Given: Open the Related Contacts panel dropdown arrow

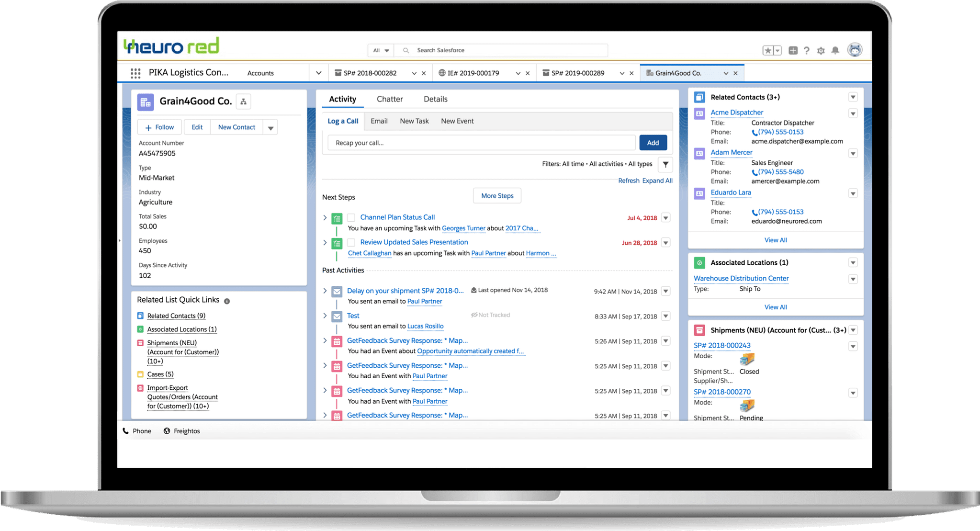Looking at the screenshot, I should 853,97.
